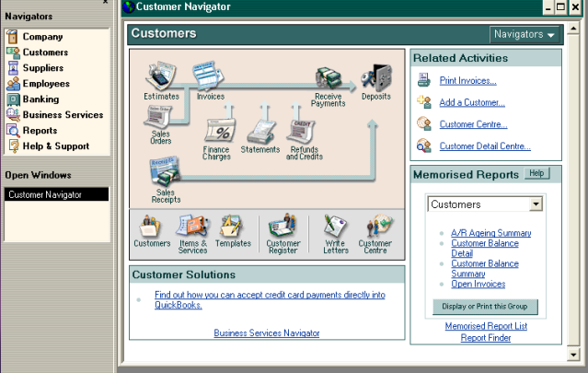Select Customer Navigator in Open Windows
The height and width of the screenshot is (373, 588).
(57, 194)
